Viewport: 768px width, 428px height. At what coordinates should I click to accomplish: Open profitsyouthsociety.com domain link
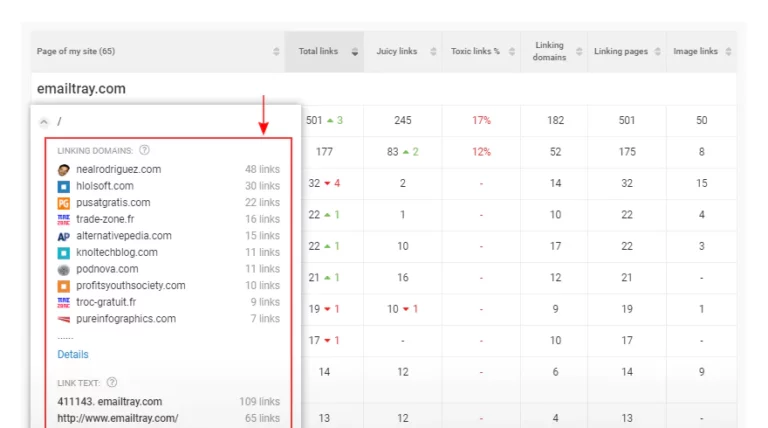click(x=131, y=285)
